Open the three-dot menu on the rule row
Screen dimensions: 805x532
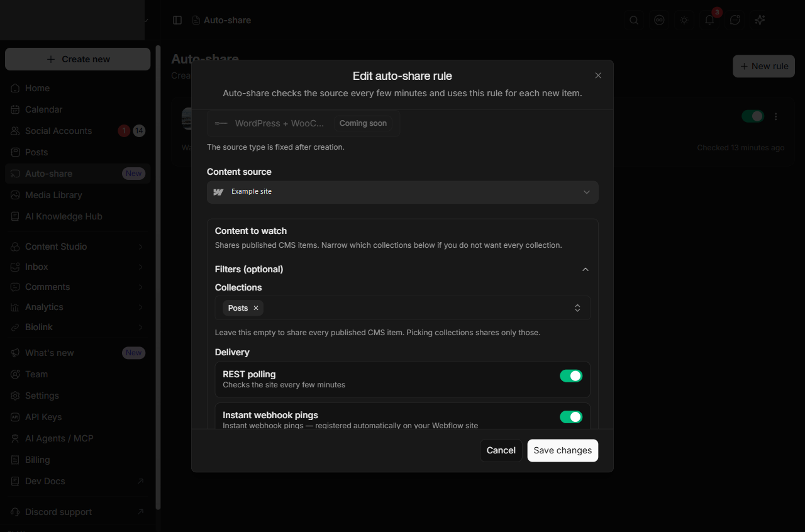(x=776, y=116)
